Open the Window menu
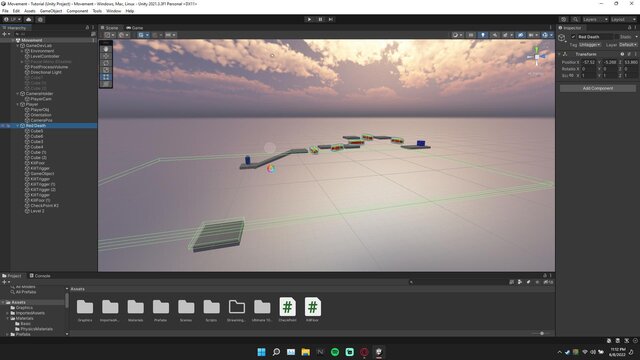The width and height of the screenshot is (640, 360). click(113, 11)
